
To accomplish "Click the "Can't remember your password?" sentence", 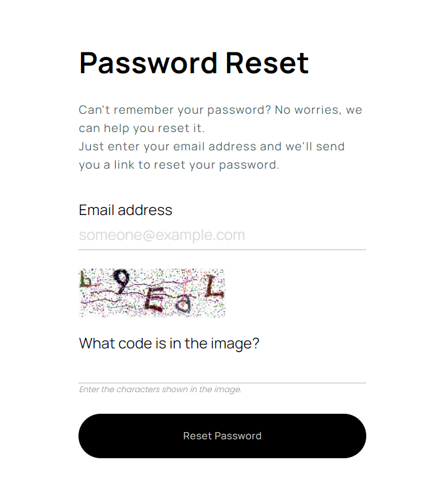I will click(x=175, y=110).
